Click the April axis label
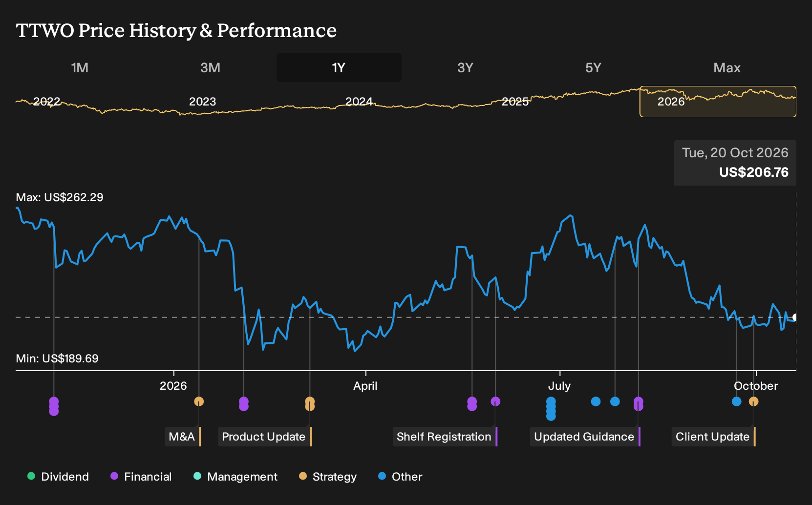The height and width of the screenshot is (505, 812). pos(365,386)
